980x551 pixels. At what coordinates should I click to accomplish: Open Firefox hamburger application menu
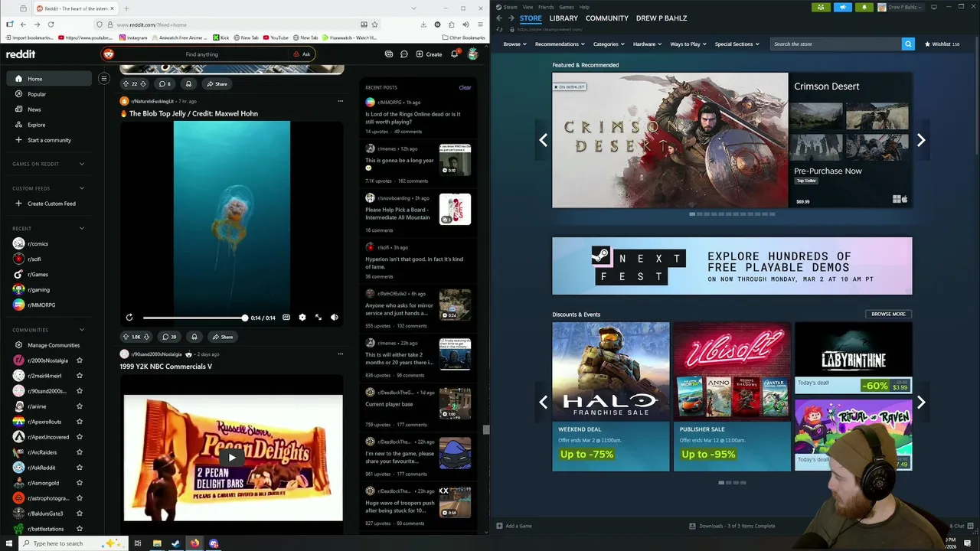480,24
